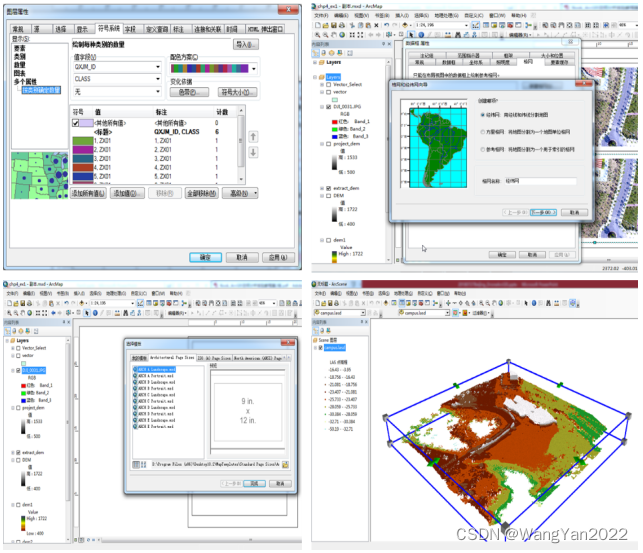Click the purple 2, ZX01 symbol swatch
This screenshot has width=643, height=553.
(x=83, y=150)
